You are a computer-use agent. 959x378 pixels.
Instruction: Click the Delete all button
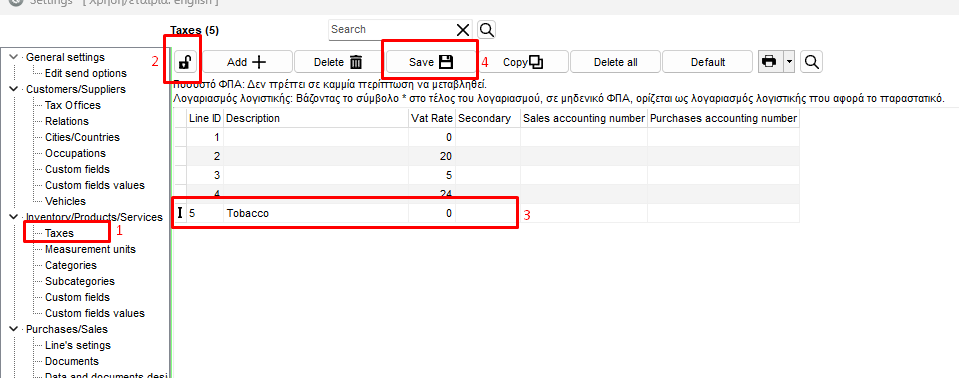click(615, 62)
